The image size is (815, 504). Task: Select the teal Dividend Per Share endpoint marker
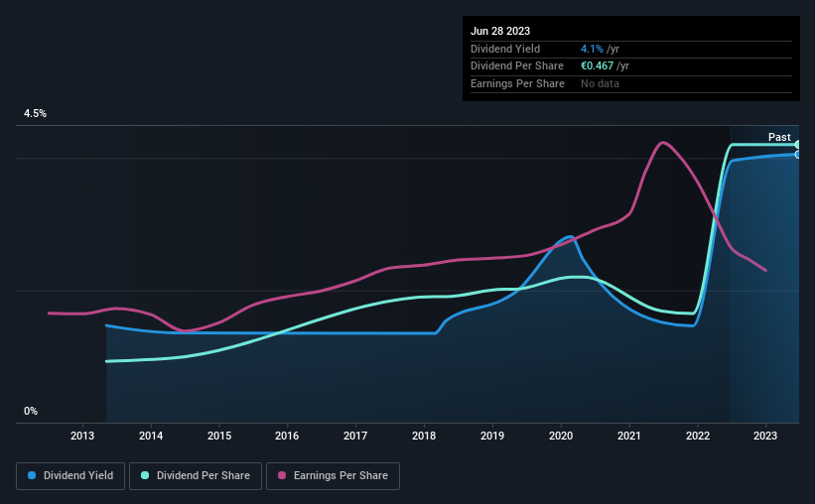tap(798, 145)
